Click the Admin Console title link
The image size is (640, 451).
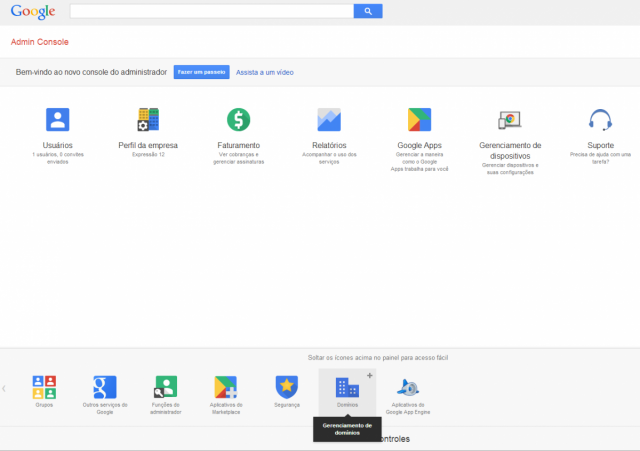pyautogui.click(x=40, y=42)
